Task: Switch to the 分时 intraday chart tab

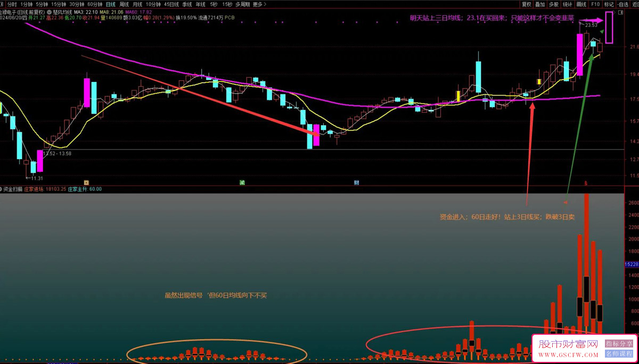Action: pyautogui.click(x=12, y=4)
